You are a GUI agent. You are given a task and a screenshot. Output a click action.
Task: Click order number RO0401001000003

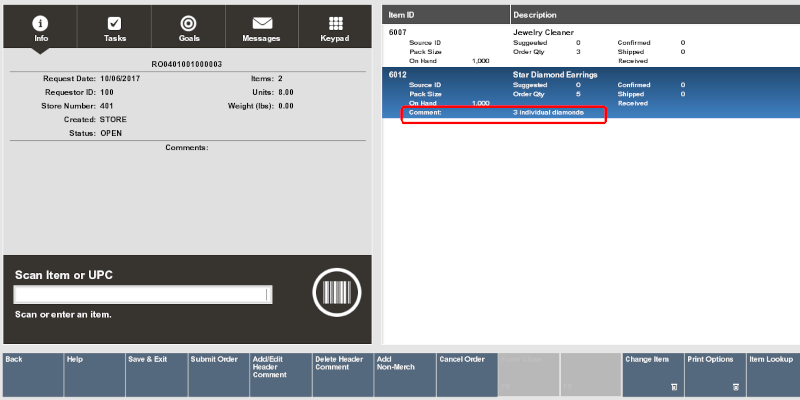coord(187,64)
